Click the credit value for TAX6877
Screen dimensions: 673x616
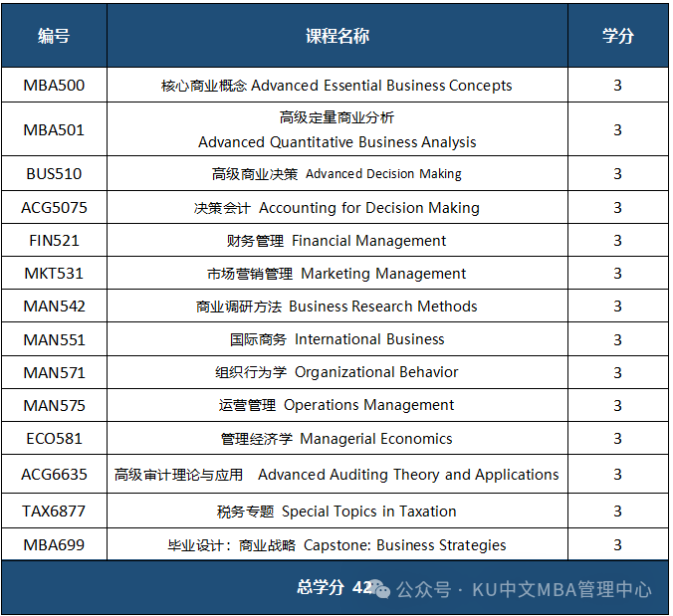[617, 512]
